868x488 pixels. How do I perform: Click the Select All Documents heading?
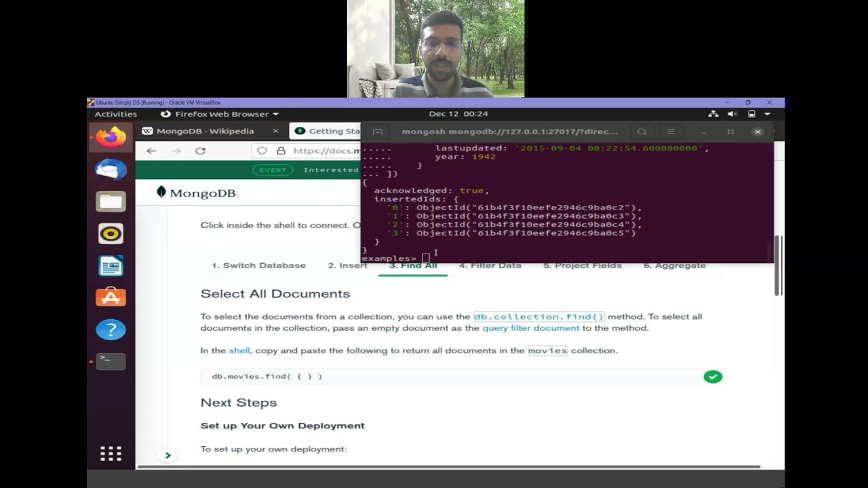coord(275,294)
